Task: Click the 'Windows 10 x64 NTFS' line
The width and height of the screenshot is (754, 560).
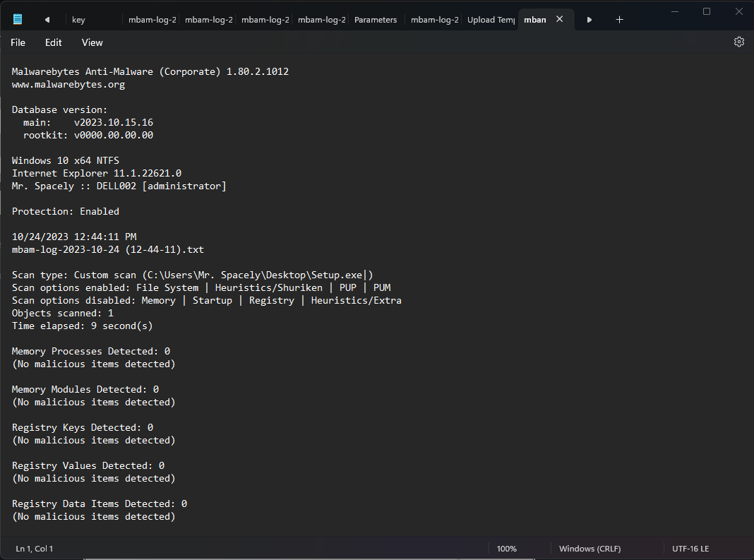Action: tap(66, 161)
